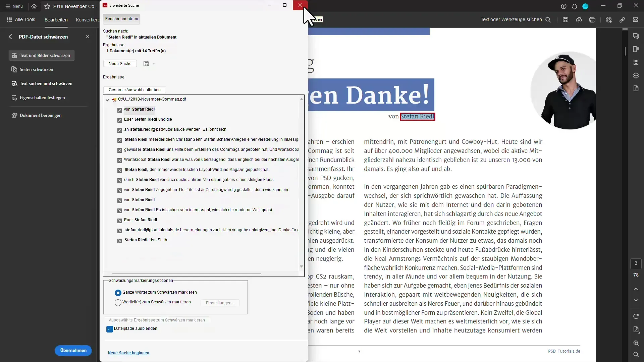Collapse the 2018-November-Commag.pdf tree node

click(x=107, y=100)
